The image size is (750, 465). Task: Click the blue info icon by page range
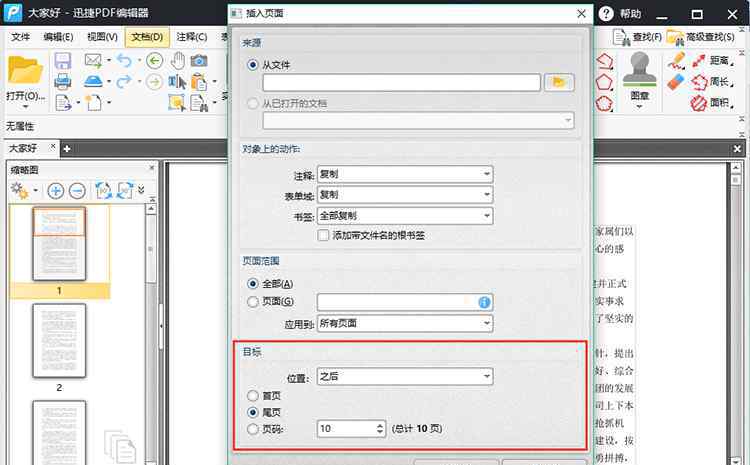(x=485, y=302)
